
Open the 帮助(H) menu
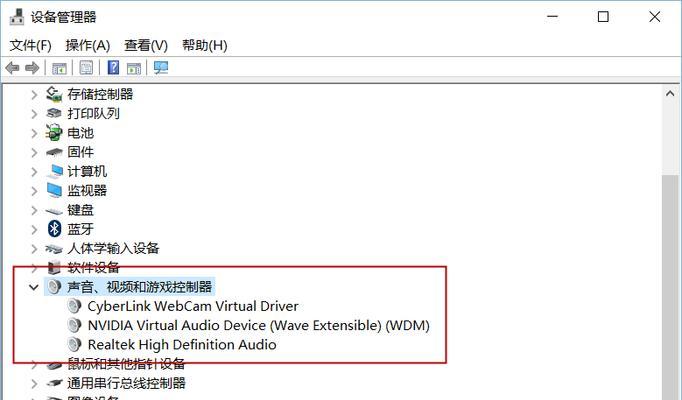(x=204, y=45)
